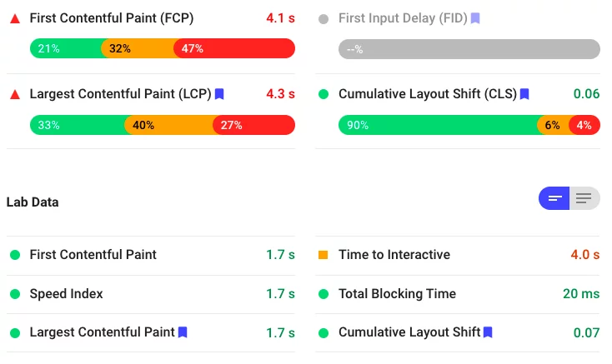Click the bookmark icon next to lab Cumulative Layout Shift
This screenshot has width=612, height=364.
488,332
